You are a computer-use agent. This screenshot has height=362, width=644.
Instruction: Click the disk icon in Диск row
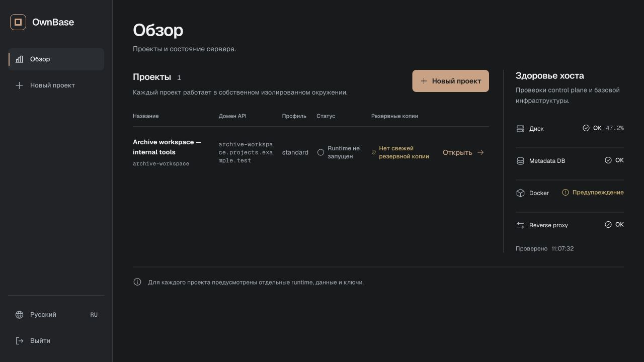click(x=520, y=129)
